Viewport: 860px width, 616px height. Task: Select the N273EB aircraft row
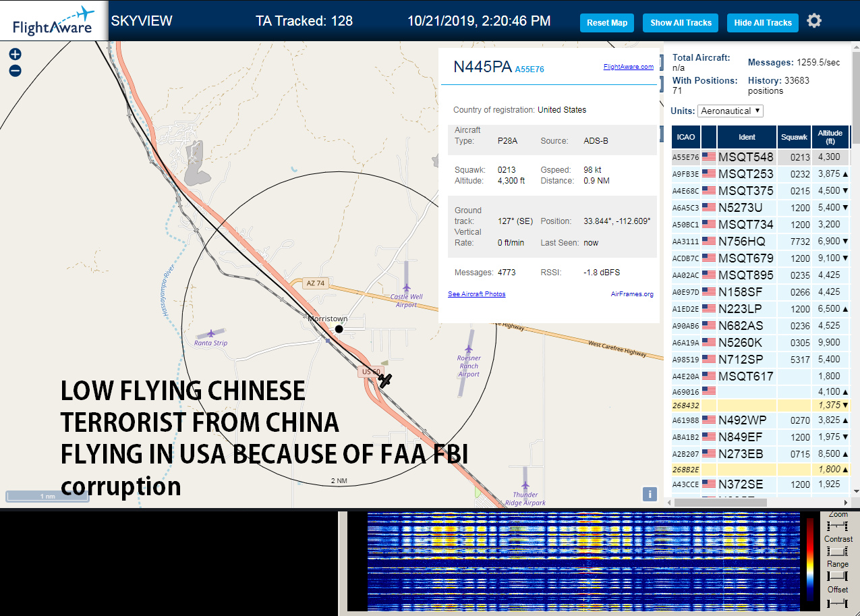click(x=761, y=454)
